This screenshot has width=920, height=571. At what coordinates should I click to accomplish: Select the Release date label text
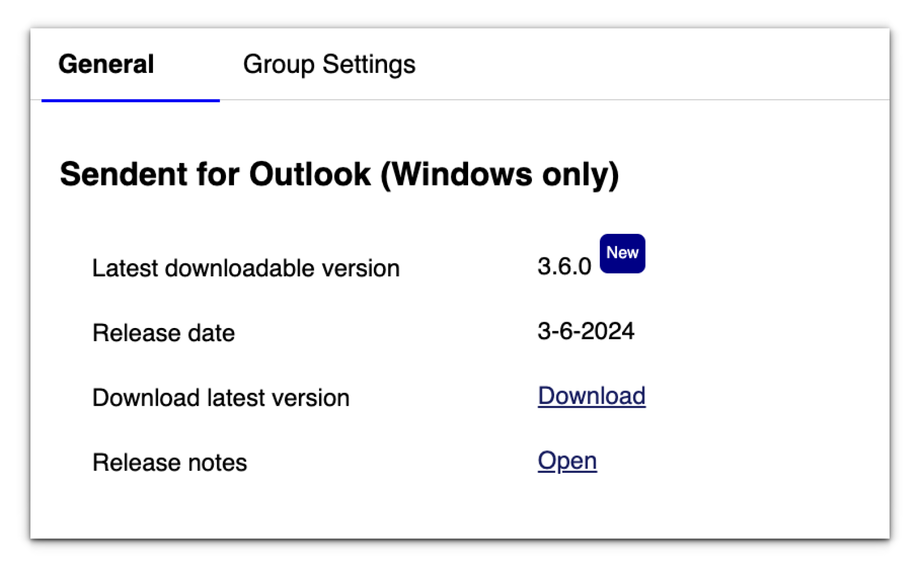coord(163,333)
